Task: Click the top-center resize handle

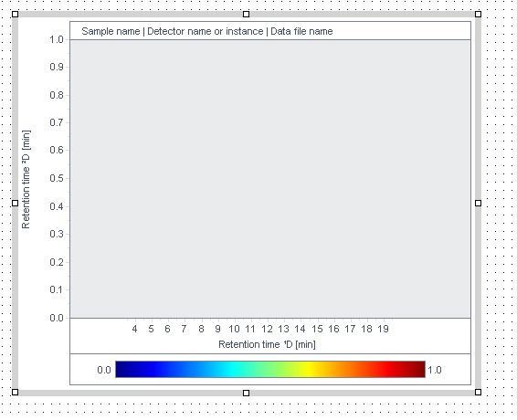Action: pos(246,15)
